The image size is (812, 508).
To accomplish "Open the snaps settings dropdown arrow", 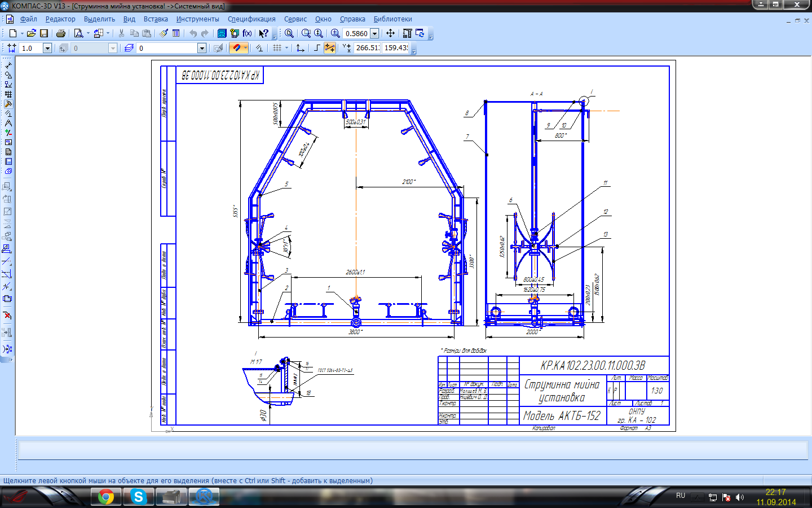I will click(245, 48).
